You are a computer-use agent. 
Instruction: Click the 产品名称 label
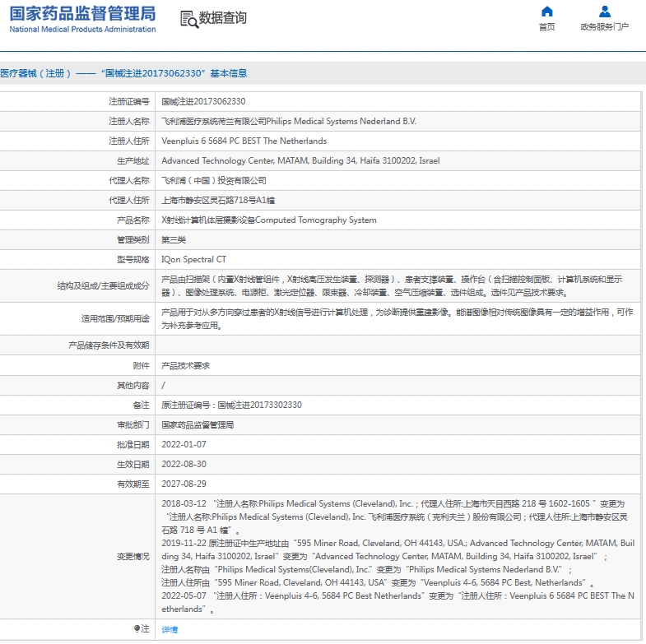tap(133, 220)
